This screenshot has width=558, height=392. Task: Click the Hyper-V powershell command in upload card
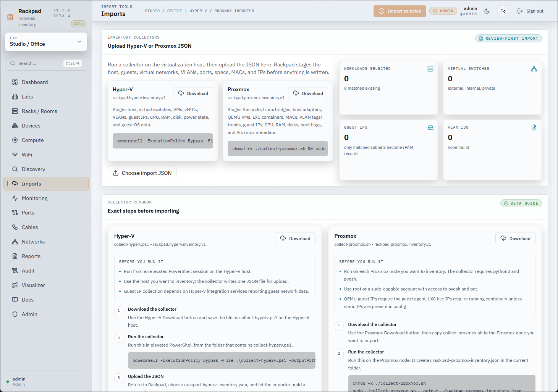[163, 141]
